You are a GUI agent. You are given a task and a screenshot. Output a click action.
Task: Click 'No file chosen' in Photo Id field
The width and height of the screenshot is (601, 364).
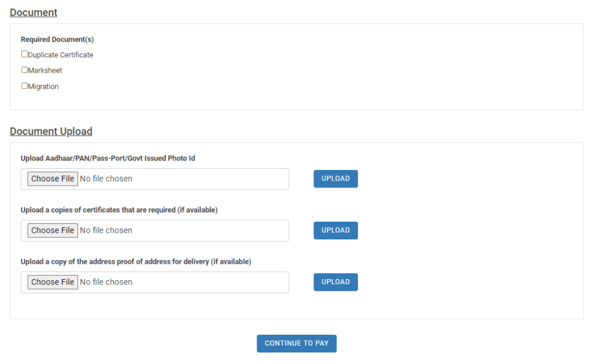tap(106, 179)
